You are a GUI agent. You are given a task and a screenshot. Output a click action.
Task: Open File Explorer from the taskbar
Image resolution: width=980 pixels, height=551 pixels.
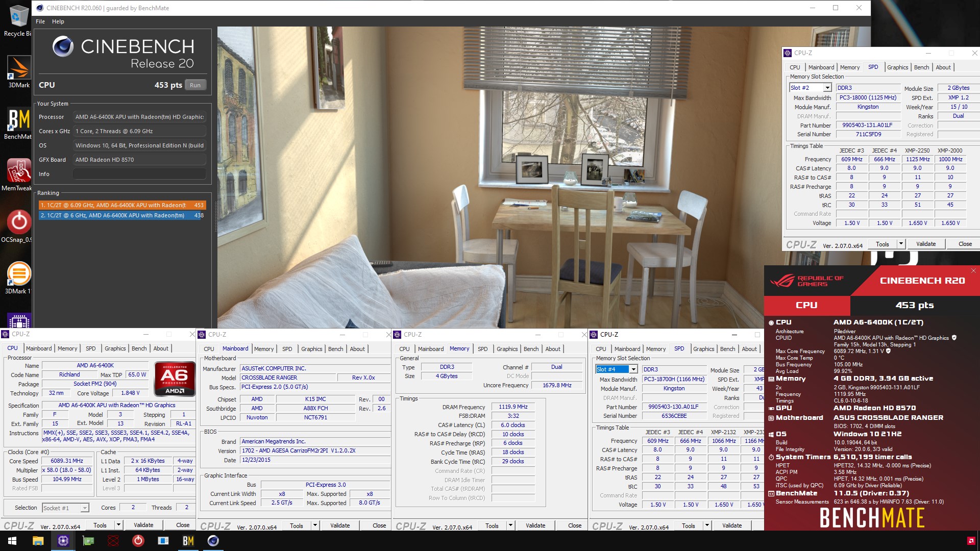38,541
